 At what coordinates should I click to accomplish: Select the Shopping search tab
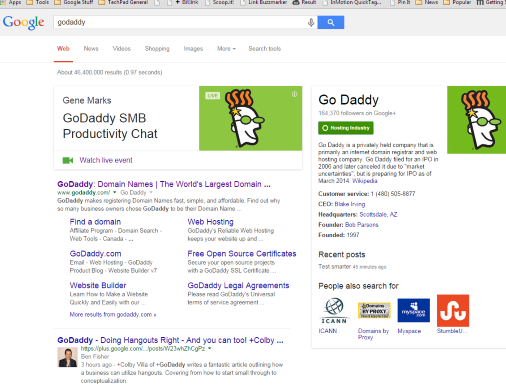pyautogui.click(x=157, y=49)
